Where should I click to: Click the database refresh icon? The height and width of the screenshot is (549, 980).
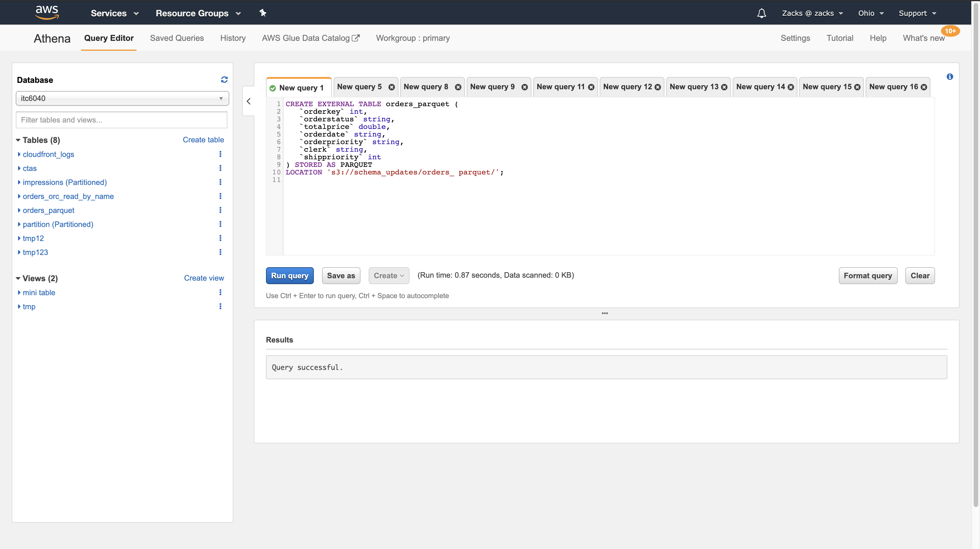[x=224, y=80]
